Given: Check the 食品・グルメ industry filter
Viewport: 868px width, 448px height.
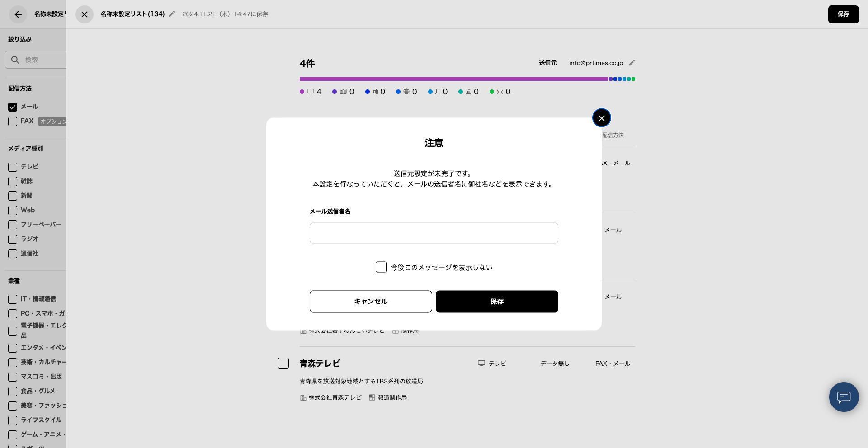Looking at the screenshot, I should (x=13, y=392).
